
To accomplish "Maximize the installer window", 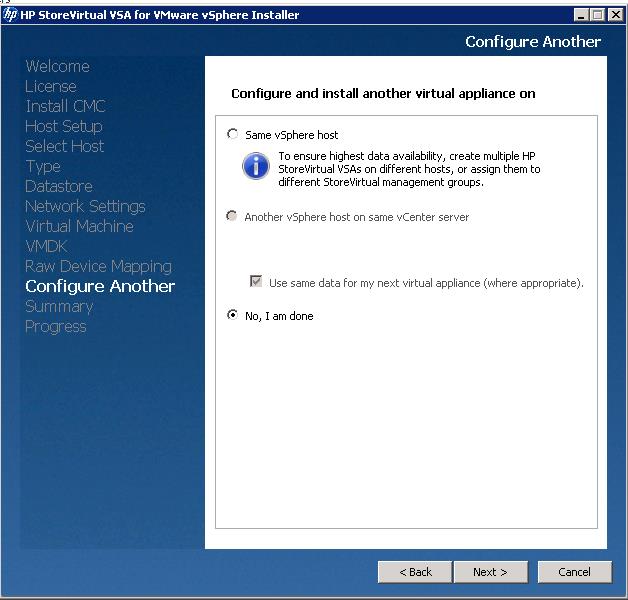I will (x=598, y=15).
